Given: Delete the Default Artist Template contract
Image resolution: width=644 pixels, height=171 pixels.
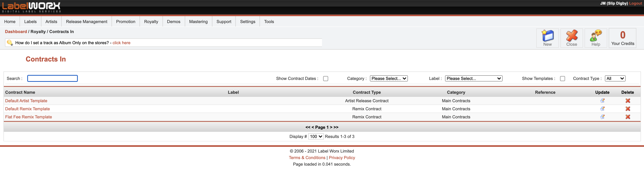Looking at the screenshot, I should coord(628,100).
